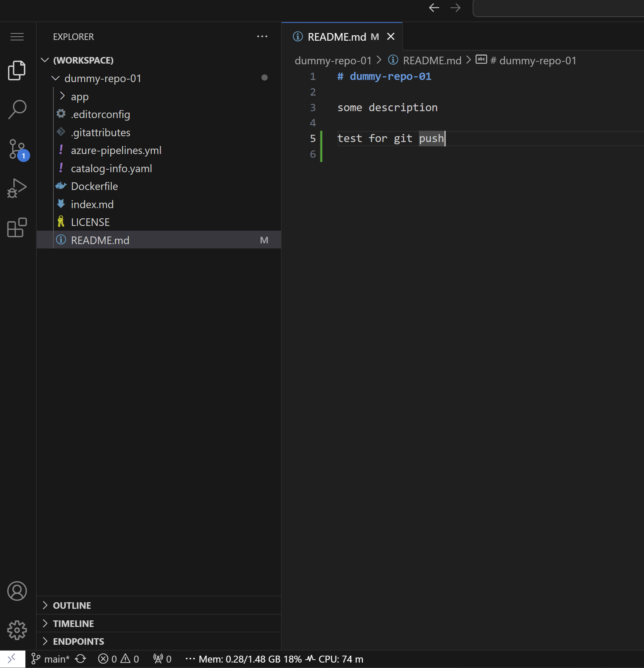Expand the OUTLINE section
Image resolution: width=644 pixels, height=668 pixels.
tap(72, 606)
